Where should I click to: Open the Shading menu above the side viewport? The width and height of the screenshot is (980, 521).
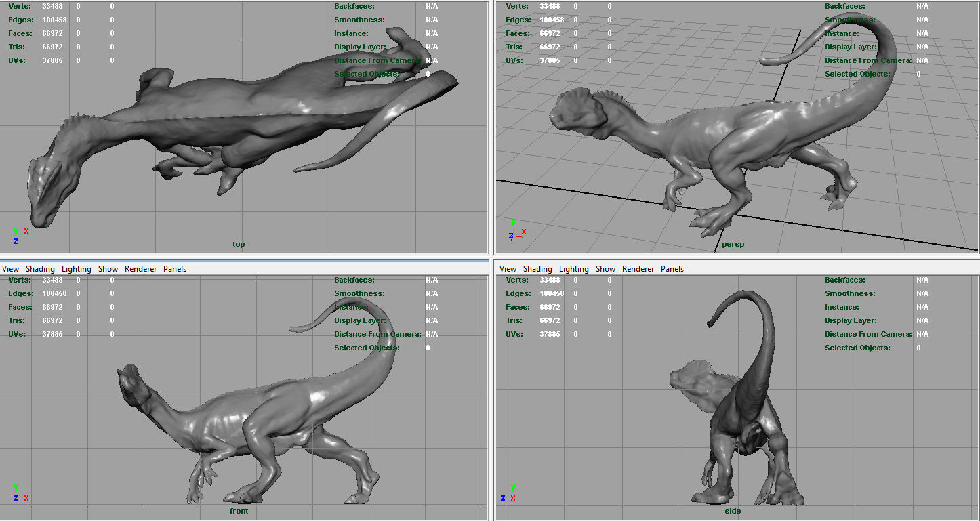[537, 269]
